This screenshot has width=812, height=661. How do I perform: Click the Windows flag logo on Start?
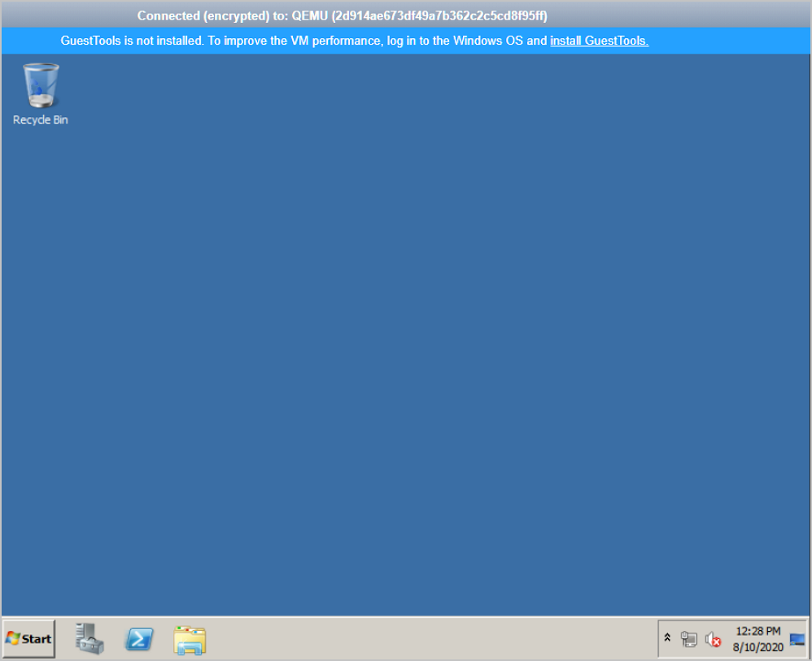click(x=13, y=639)
